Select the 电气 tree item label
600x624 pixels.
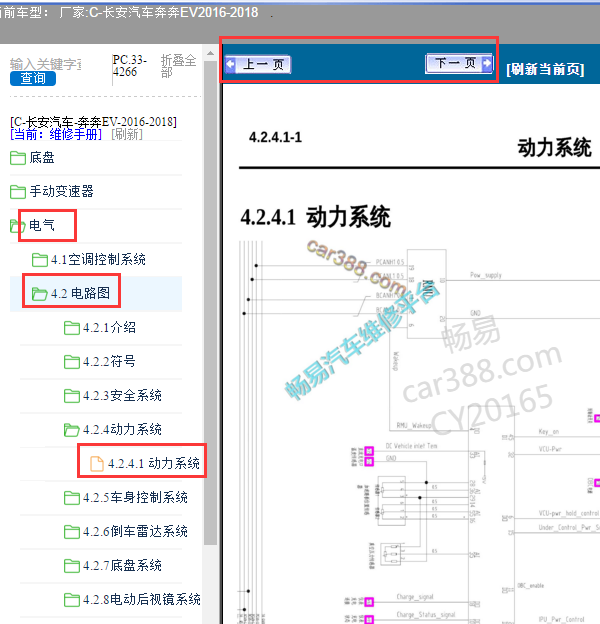pos(42,226)
